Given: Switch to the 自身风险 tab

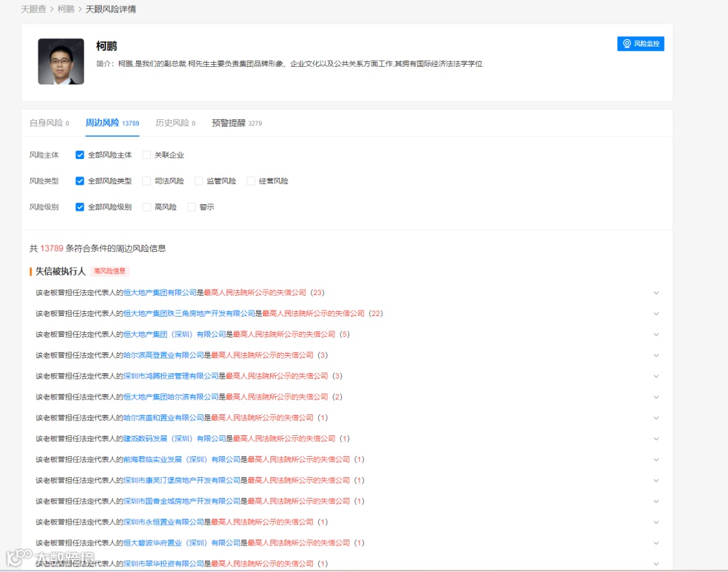Looking at the screenshot, I should pyautogui.click(x=49, y=123).
